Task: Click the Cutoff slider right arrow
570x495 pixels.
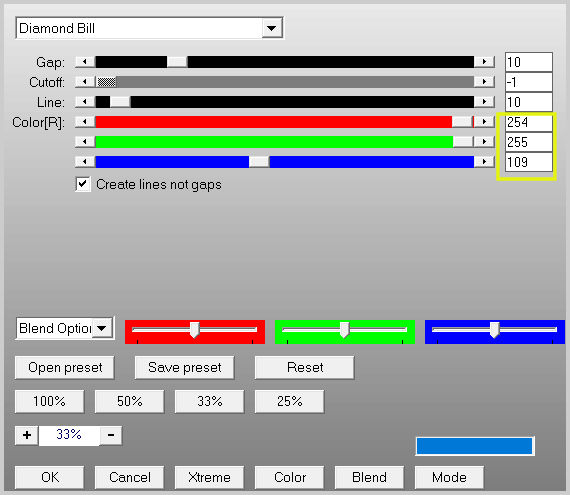Action: (x=484, y=82)
